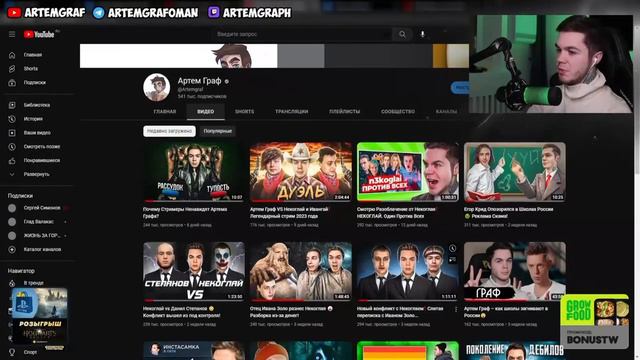Open Библиотека in sidebar
Image resolution: width=640 pixels, height=360 pixels.
tap(38, 105)
